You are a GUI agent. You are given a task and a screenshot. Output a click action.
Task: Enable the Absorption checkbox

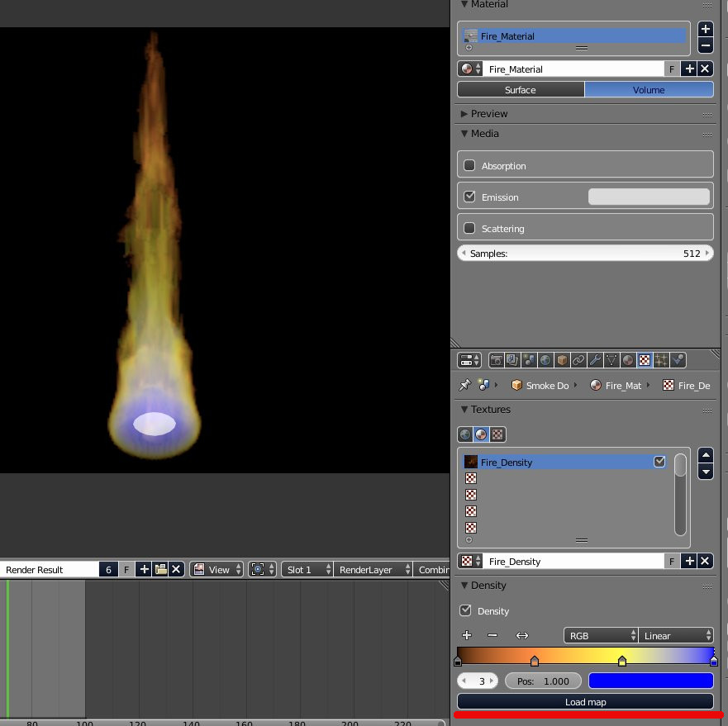pos(469,165)
